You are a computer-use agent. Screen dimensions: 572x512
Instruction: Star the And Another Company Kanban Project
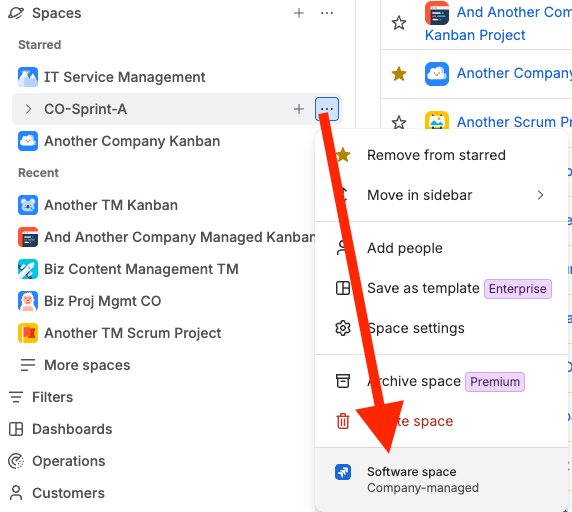399,23
